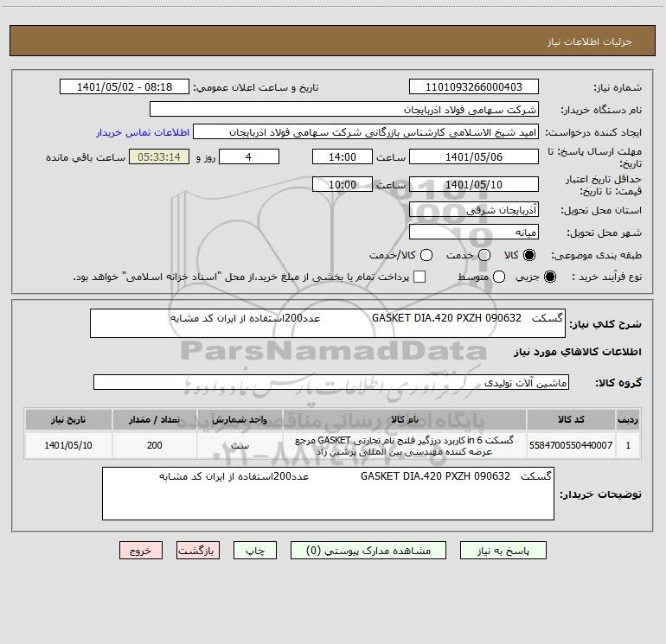Open the اطلاعات تماس خریدار link
Image resolution: width=666 pixels, height=644 pixels.
pos(143,132)
